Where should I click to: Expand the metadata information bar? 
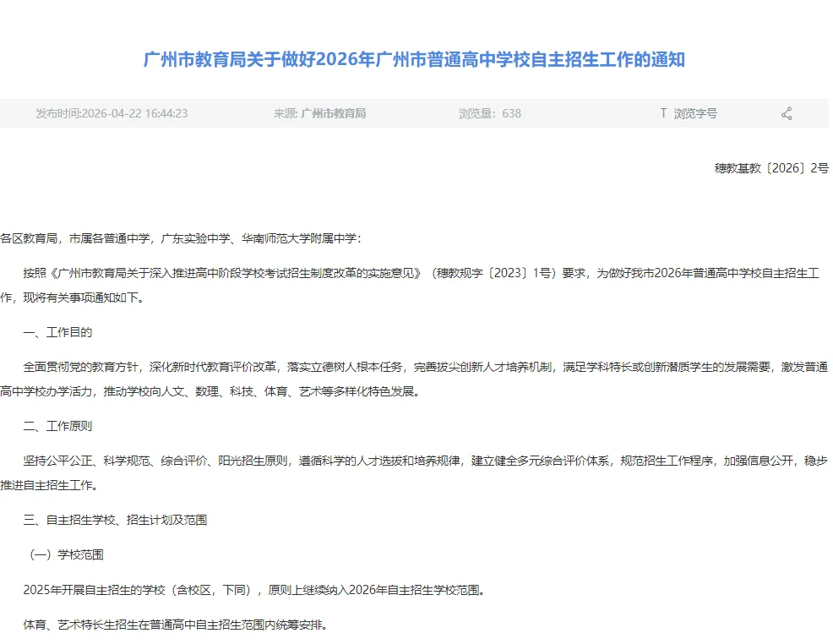(416, 112)
